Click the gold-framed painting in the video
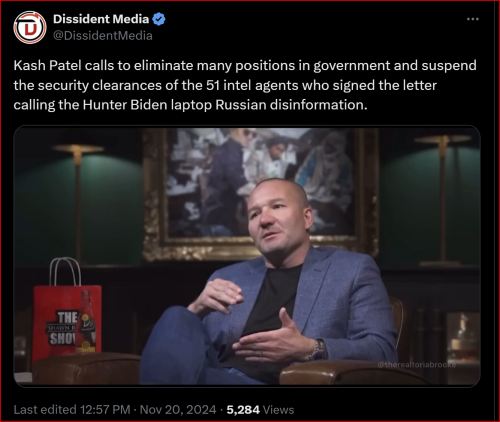The width and height of the screenshot is (500, 422). (x=261, y=195)
